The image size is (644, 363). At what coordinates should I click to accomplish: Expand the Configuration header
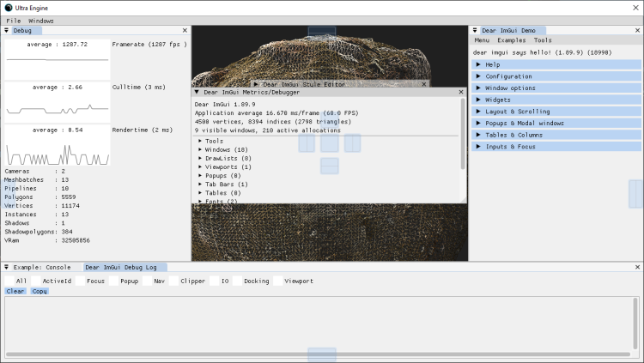(507, 76)
